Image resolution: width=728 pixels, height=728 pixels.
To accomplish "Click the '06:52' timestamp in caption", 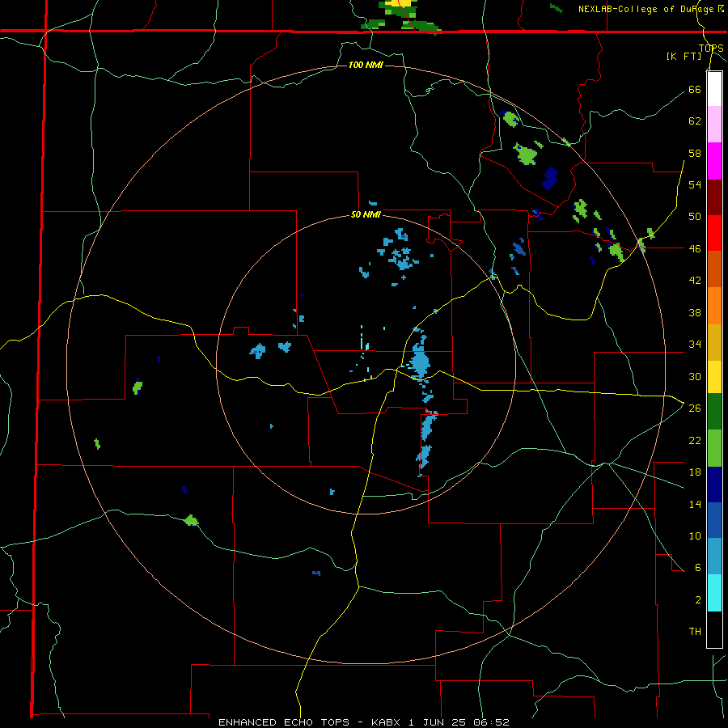I will [492, 722].
